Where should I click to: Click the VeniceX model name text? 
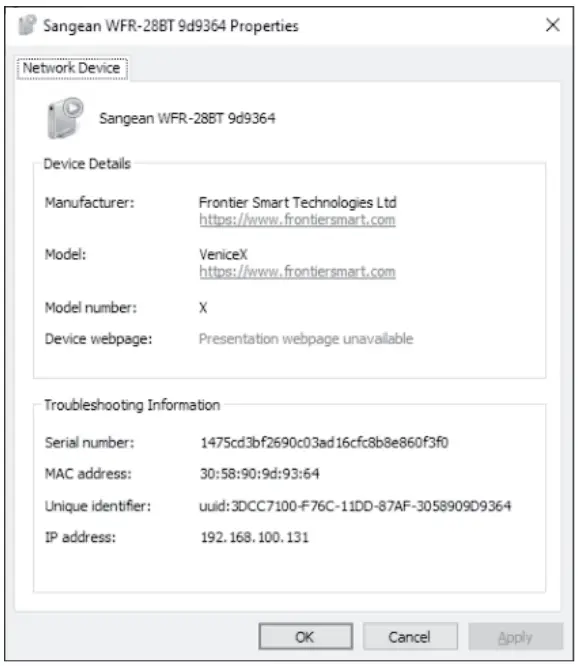(223, 254)
